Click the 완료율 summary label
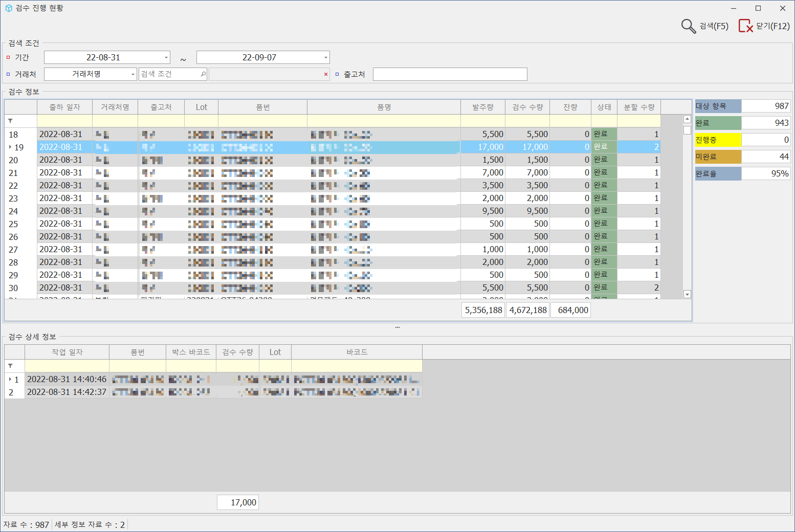The height and width of the screenshot is (532, 795). coord(718,173)
